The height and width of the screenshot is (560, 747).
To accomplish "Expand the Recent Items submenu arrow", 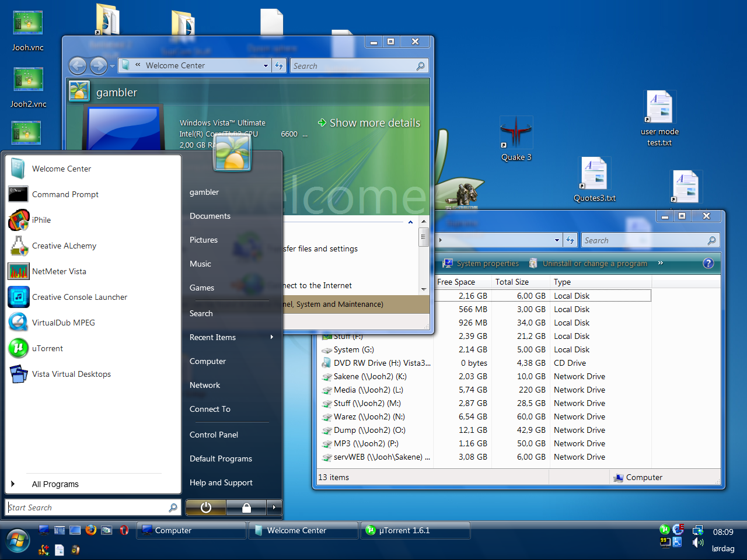I will coord(272,337).
